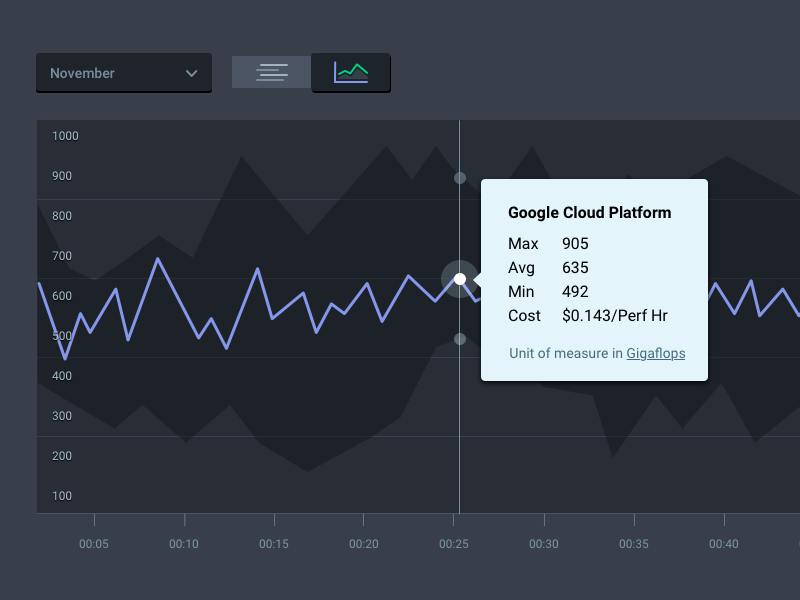Click the upper gray max point marker
Image resolution: width=800 pixels, height=600 pixels.
(460, 178)
